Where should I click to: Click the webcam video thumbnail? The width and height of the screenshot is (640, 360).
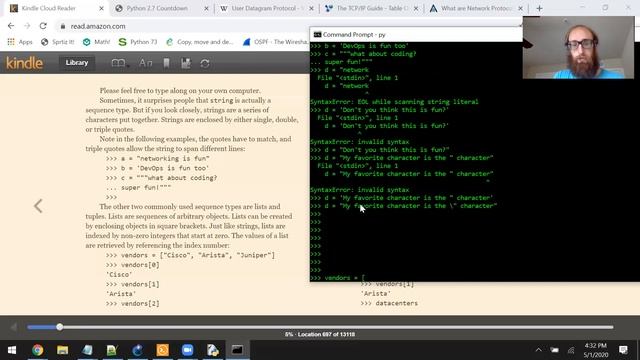pos(578,47)
